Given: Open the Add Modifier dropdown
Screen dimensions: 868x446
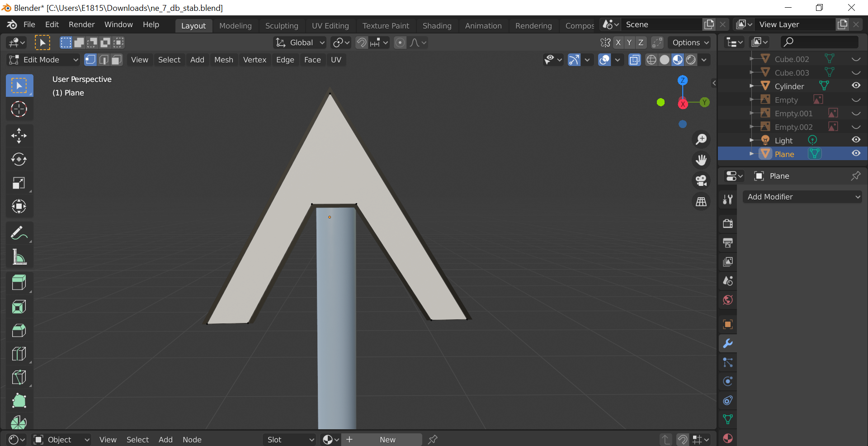Looking at the screenshot, I should click(x=802, y=197).
